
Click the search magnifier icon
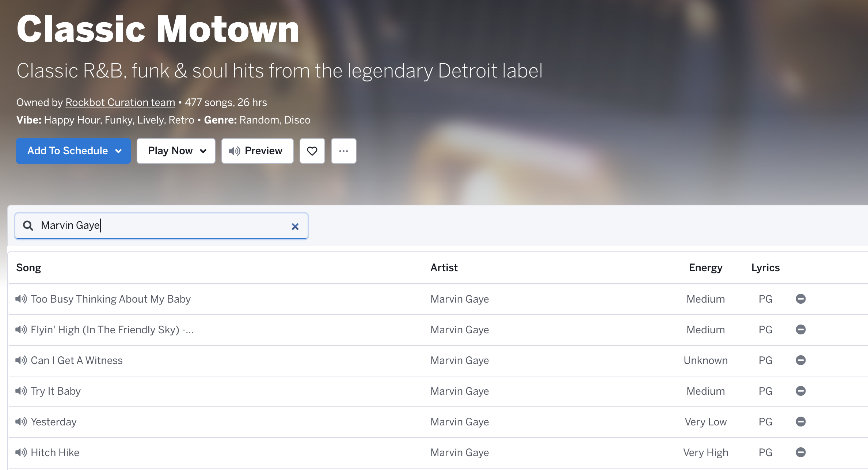click(28, 225)
